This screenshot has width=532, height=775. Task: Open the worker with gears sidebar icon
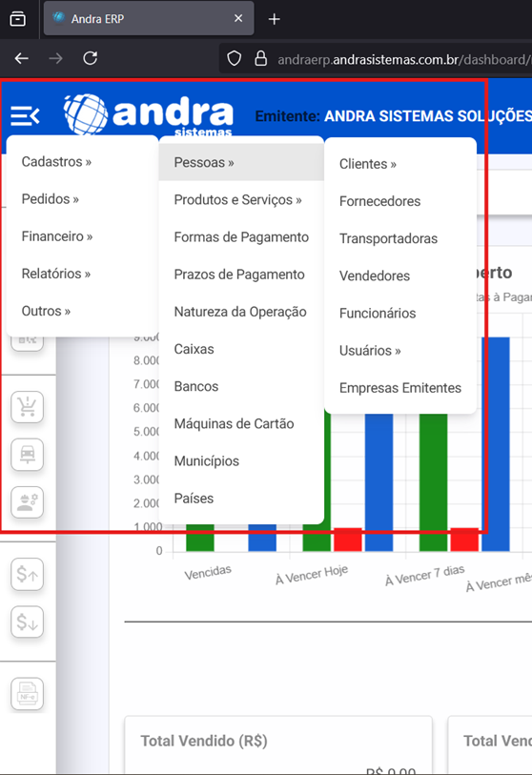click(x=28, y=502)
